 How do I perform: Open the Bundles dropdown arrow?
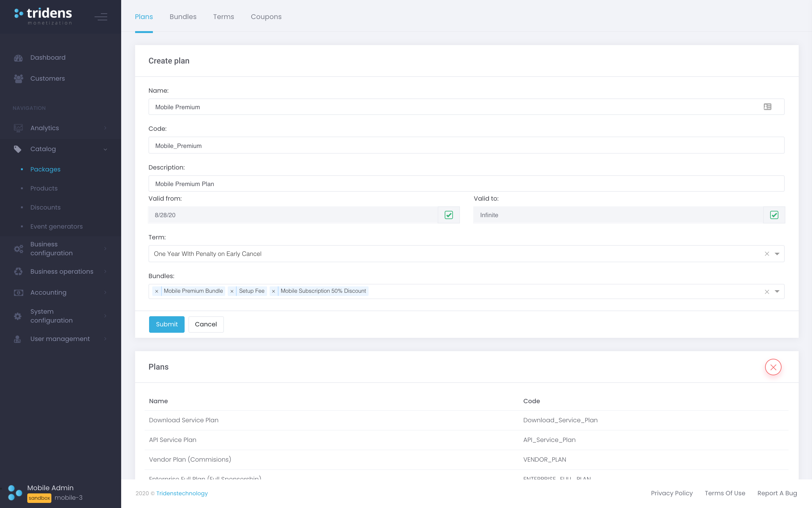777,292
